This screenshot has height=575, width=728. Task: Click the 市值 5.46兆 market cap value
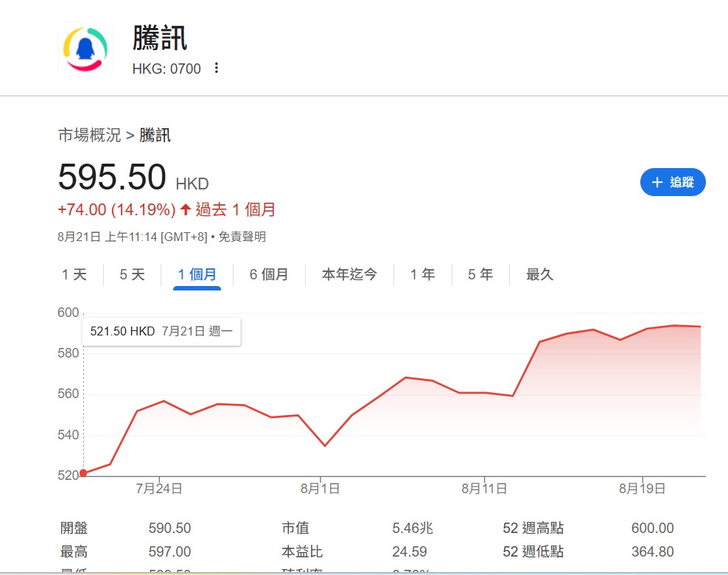(413, 528)
